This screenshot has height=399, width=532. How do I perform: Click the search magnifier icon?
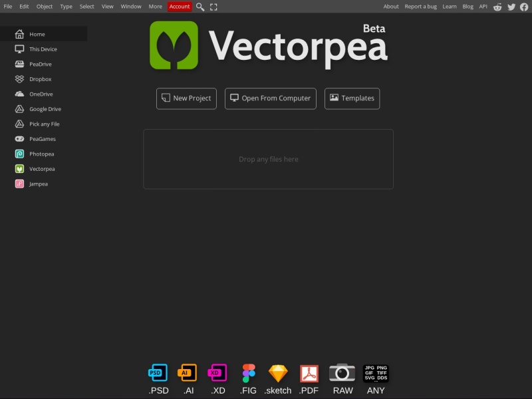pyautogui.click(x=200, y=7)
